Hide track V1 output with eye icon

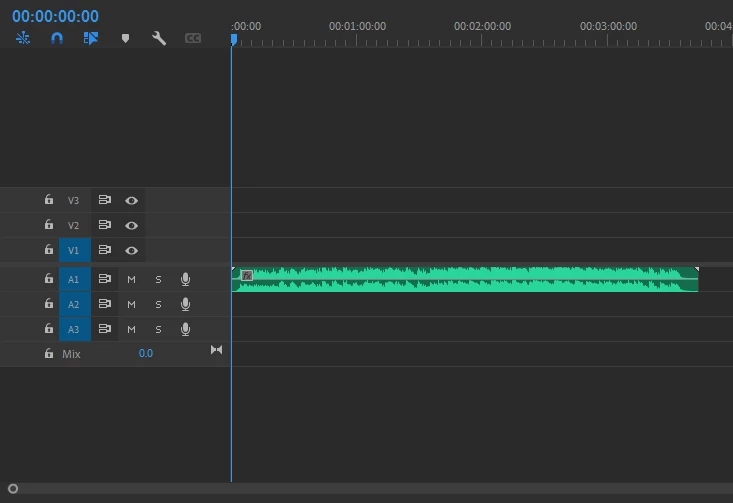(x=131, y=251)
